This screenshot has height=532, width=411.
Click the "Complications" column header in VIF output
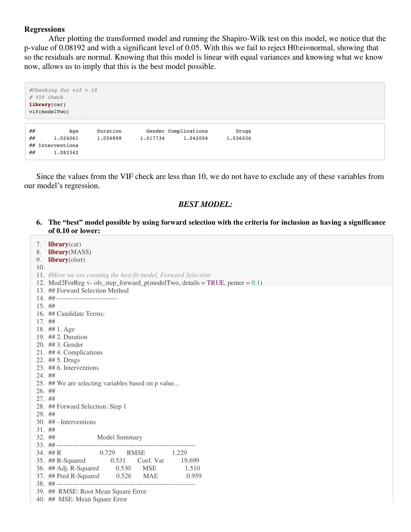coord(188,131)
